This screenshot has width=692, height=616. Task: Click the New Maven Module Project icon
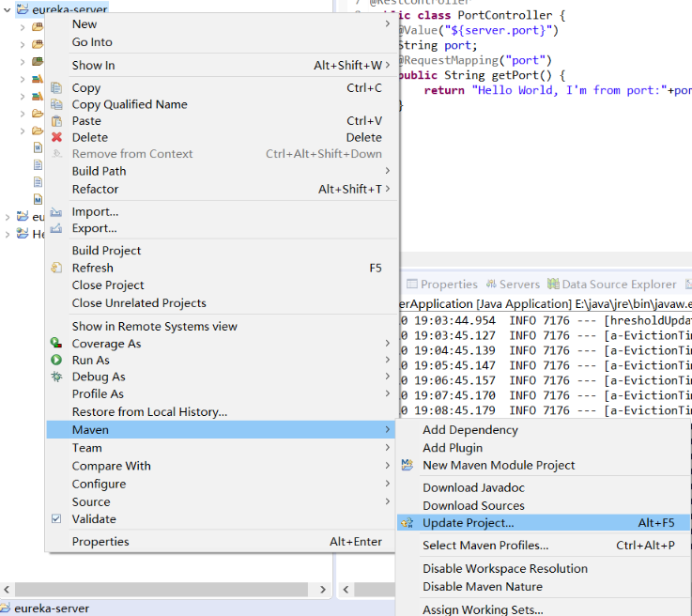pyautogui.click(x=408, y=465)
